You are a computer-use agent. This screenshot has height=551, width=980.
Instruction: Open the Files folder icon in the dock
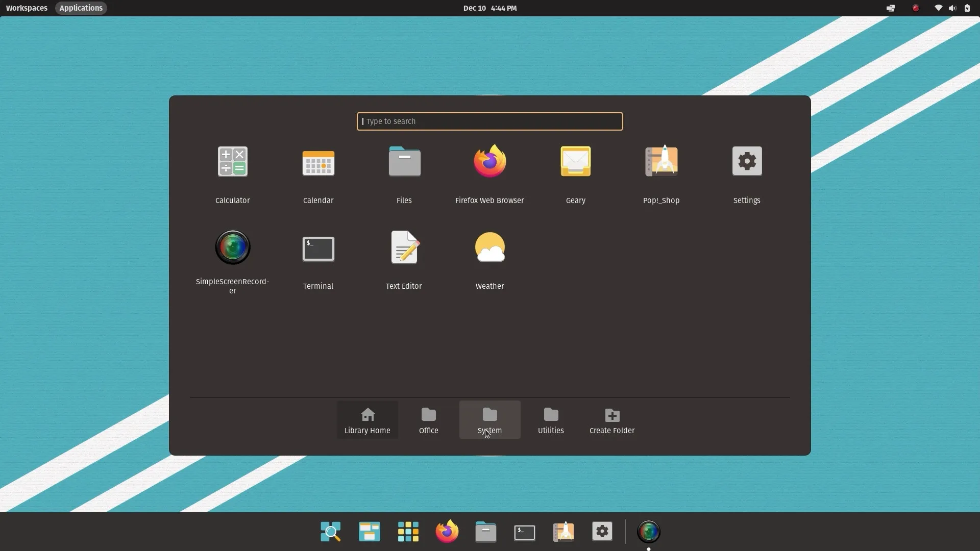tap(485, 531)
